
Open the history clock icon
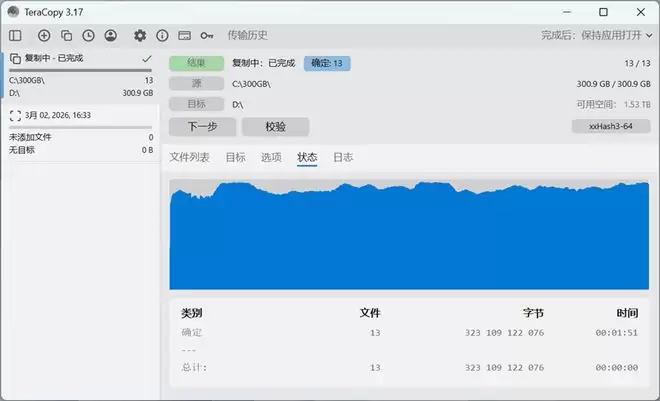click(88, 35)
